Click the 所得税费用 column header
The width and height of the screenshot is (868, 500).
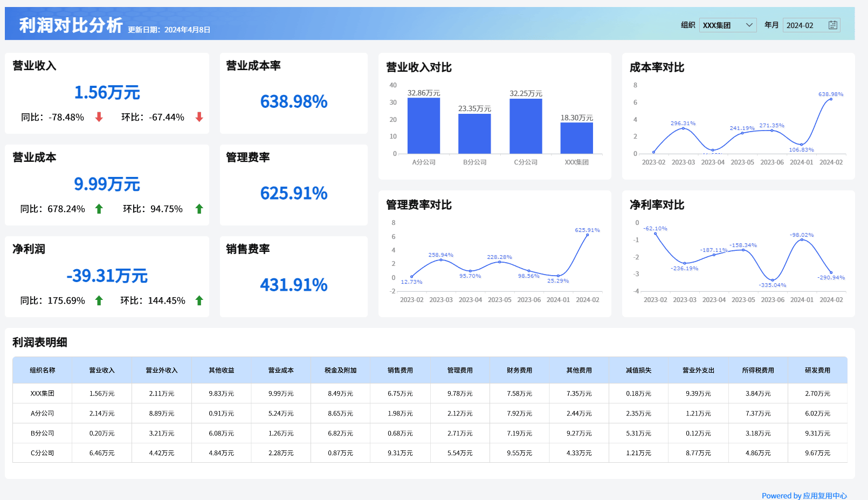[x=758, y=370]
